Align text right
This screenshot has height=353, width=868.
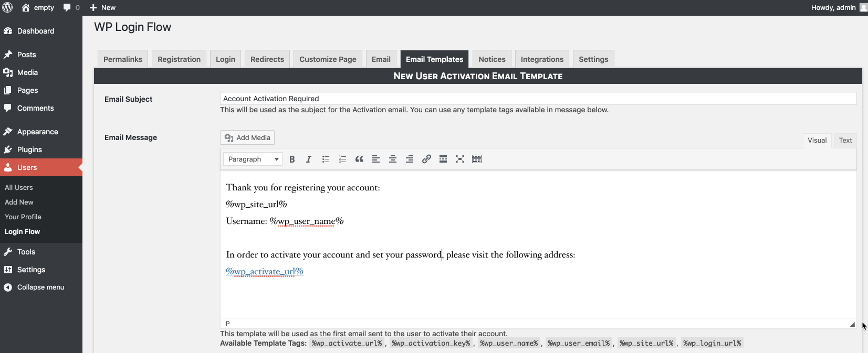tap(410, 159)
